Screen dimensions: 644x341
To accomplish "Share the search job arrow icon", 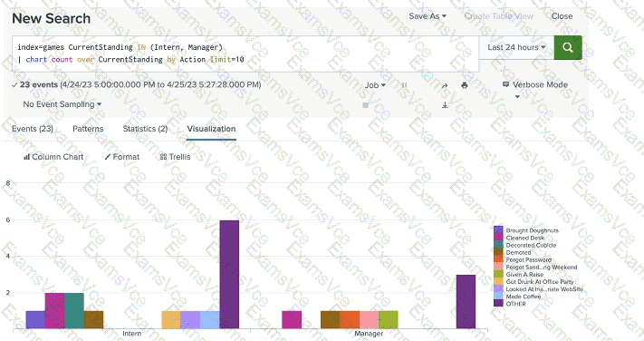I will [445, 85].
